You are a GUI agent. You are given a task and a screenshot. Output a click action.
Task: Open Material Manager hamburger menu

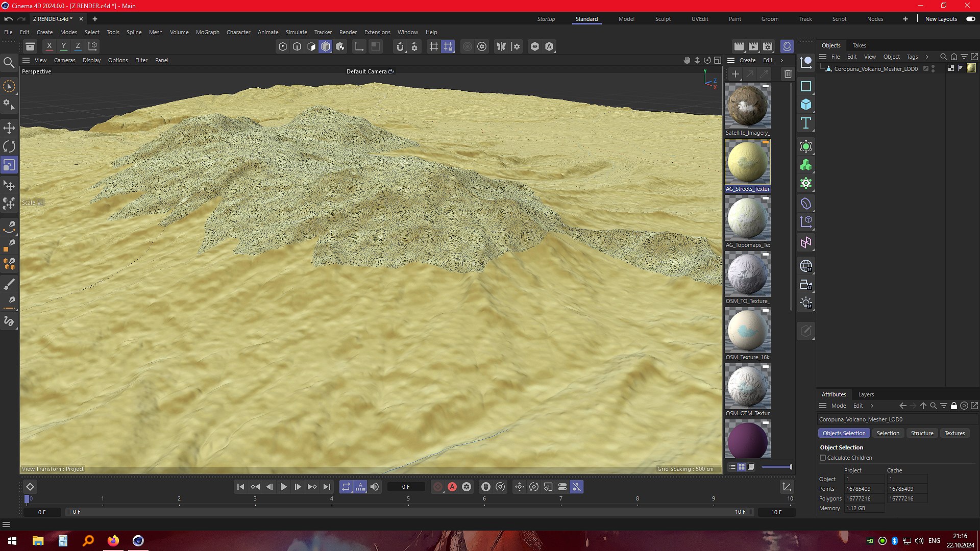[731, 60]
